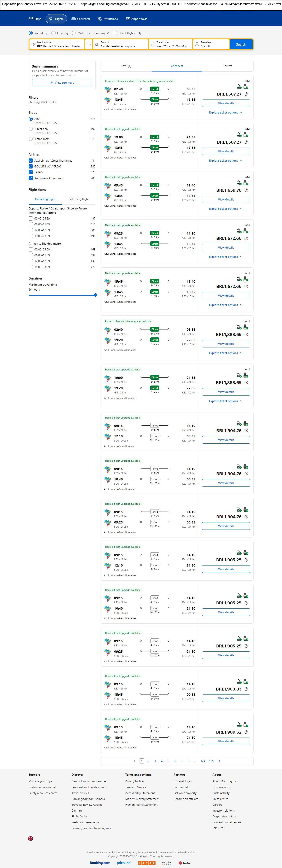
Task: Click the calendar icon in Travel dates
Action: click(x=153, y=45)
